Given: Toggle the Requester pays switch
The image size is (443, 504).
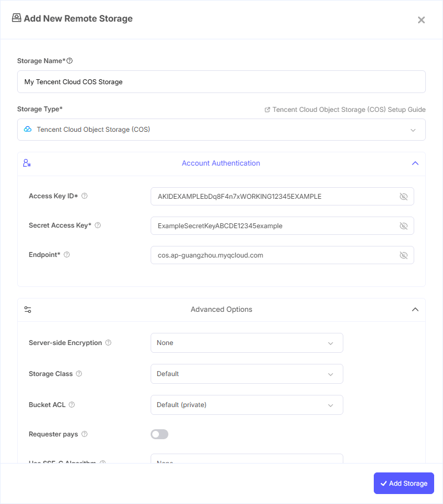Looking at the screenshot, I should point(159,434).
